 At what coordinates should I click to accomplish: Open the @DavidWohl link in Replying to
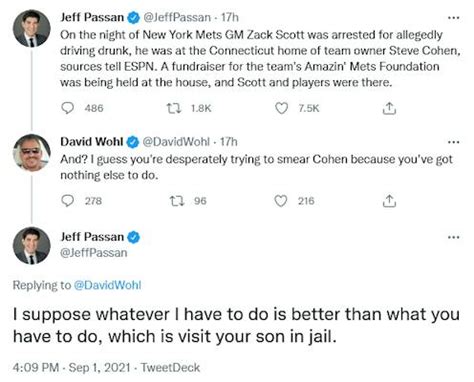click(107, 285)
